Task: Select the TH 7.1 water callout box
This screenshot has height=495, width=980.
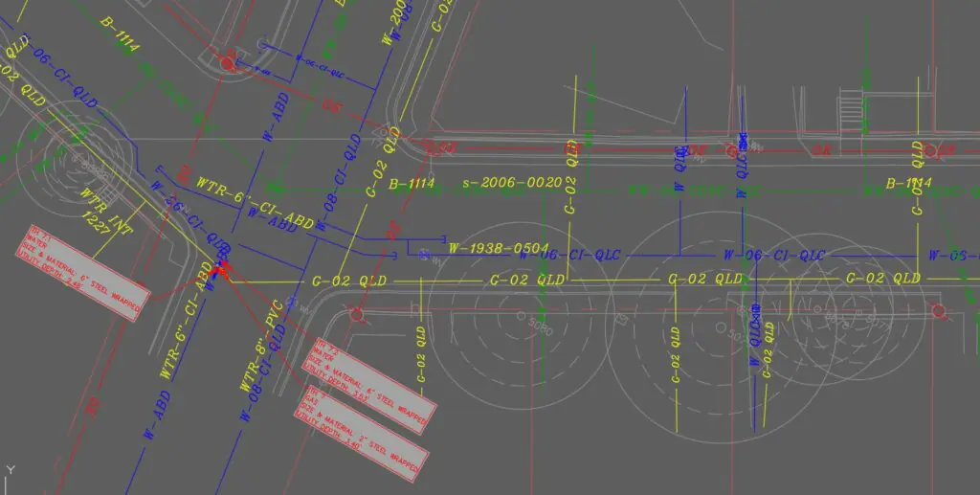Action: point(83,273)
